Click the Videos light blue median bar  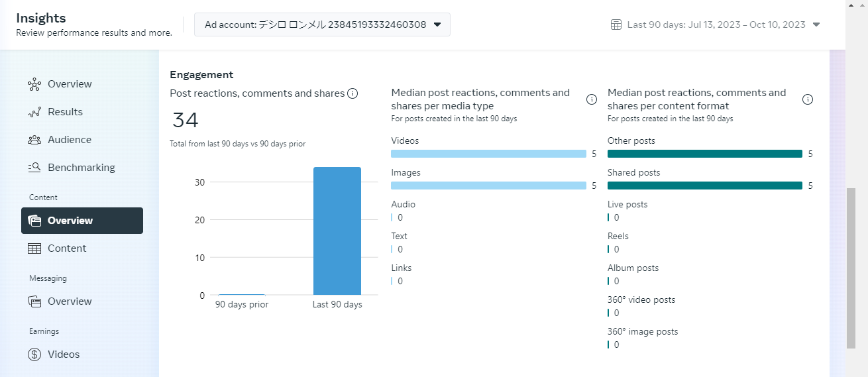tap(488, 154)
